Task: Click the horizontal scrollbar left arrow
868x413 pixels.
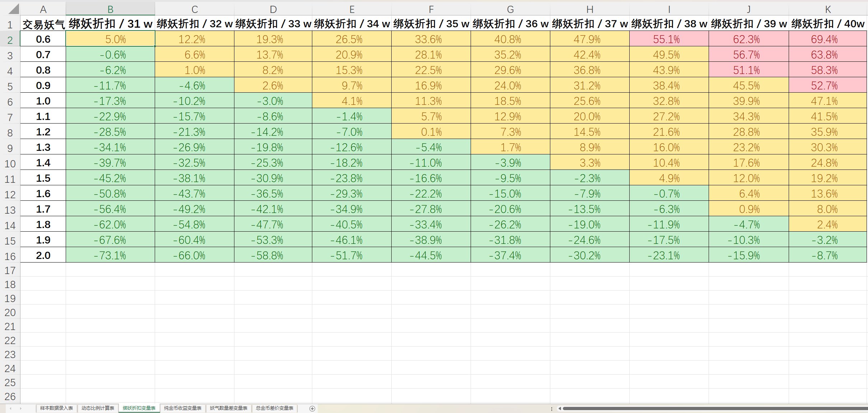Action: point(560,408)
